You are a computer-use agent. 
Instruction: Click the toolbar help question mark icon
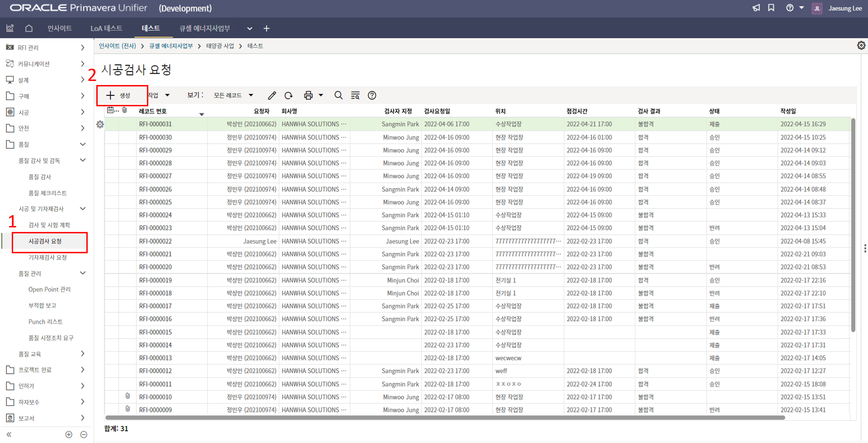[x=372, y=95]
